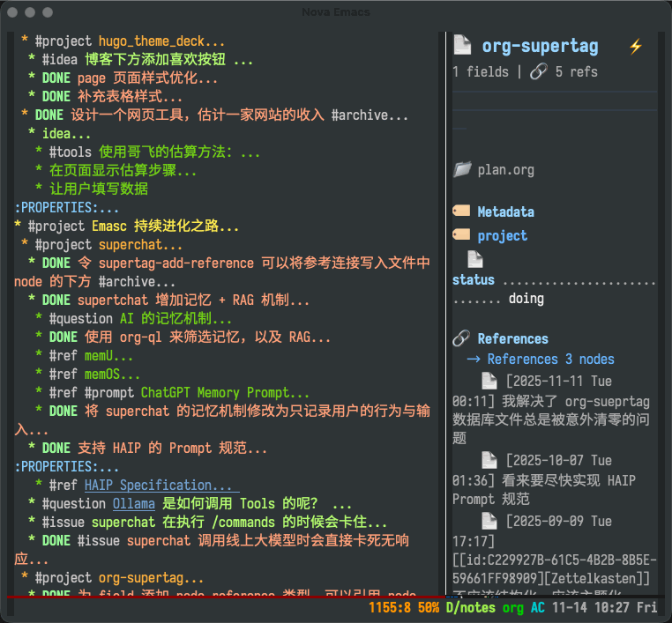Click the red progress bar above mode line

[225, 597]
